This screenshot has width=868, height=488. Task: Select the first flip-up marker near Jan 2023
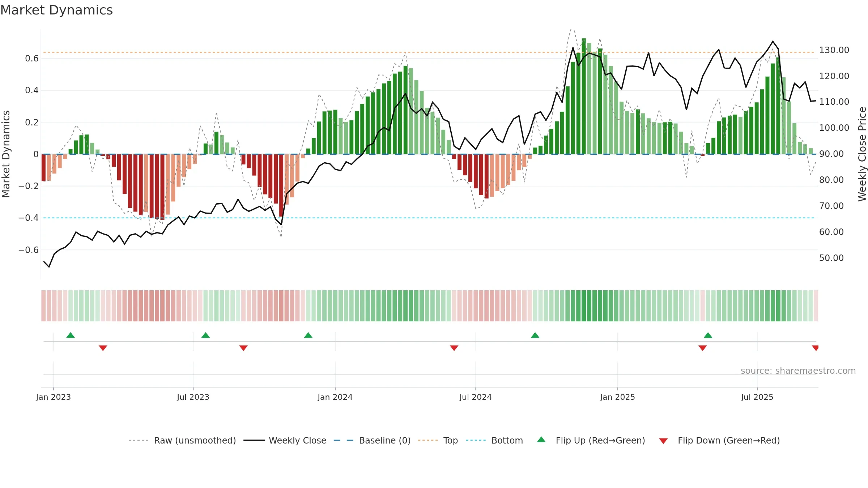click(71, 335)
